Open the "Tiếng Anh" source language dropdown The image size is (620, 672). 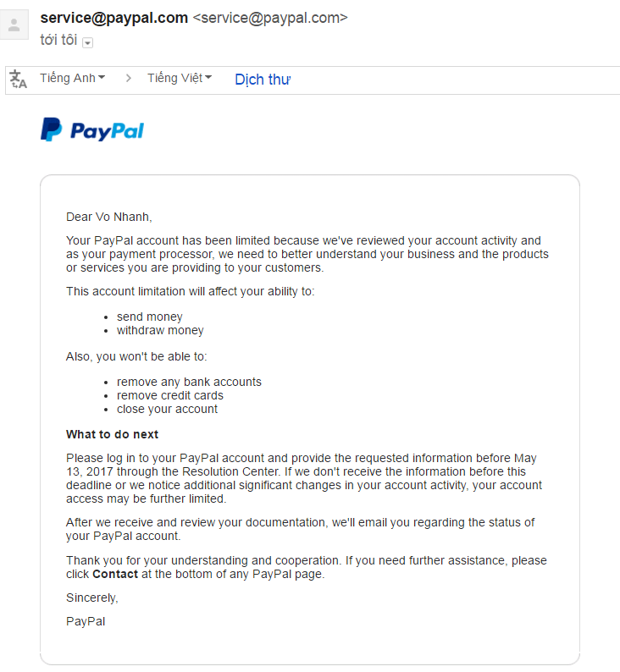coord(72,78)
